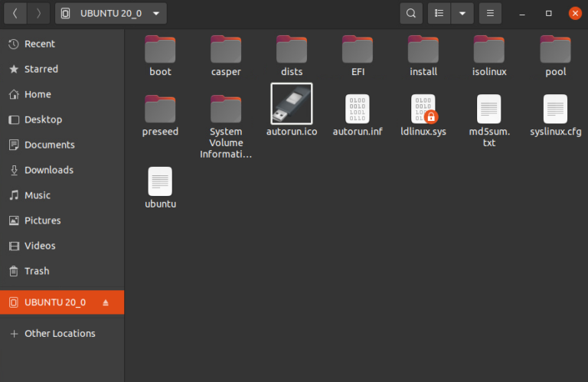Select the syslinux.cfg file
The height and width of the screenshot is (382, 588).
coord(555,109)
